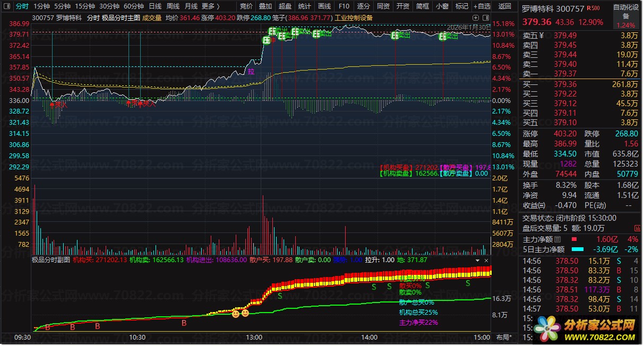Open the 小窗 mini window
644x346 pixels.
pyautogui.click(x=442, y=6)
